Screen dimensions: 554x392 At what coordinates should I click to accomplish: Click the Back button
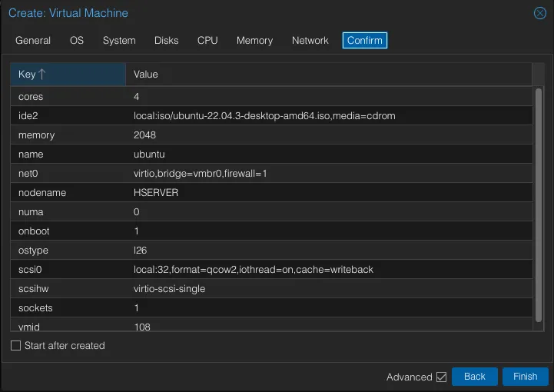[x=475, y=377]
